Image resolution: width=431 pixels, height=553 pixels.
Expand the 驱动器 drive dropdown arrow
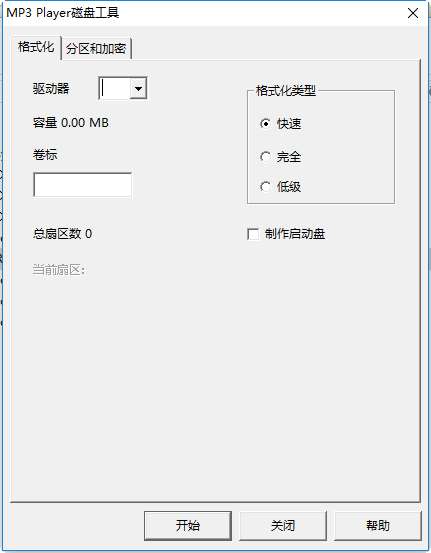click(138, 88)
